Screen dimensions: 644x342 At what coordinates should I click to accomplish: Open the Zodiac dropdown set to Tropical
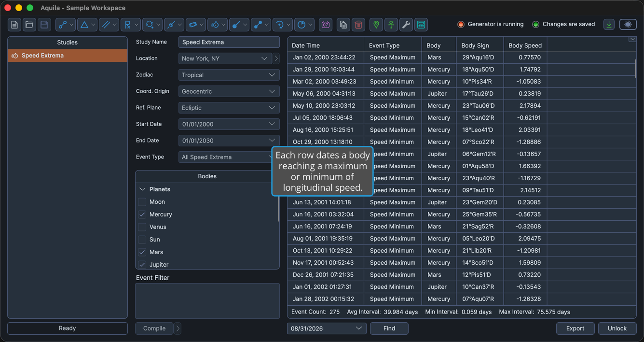click(x=229, y=75)
